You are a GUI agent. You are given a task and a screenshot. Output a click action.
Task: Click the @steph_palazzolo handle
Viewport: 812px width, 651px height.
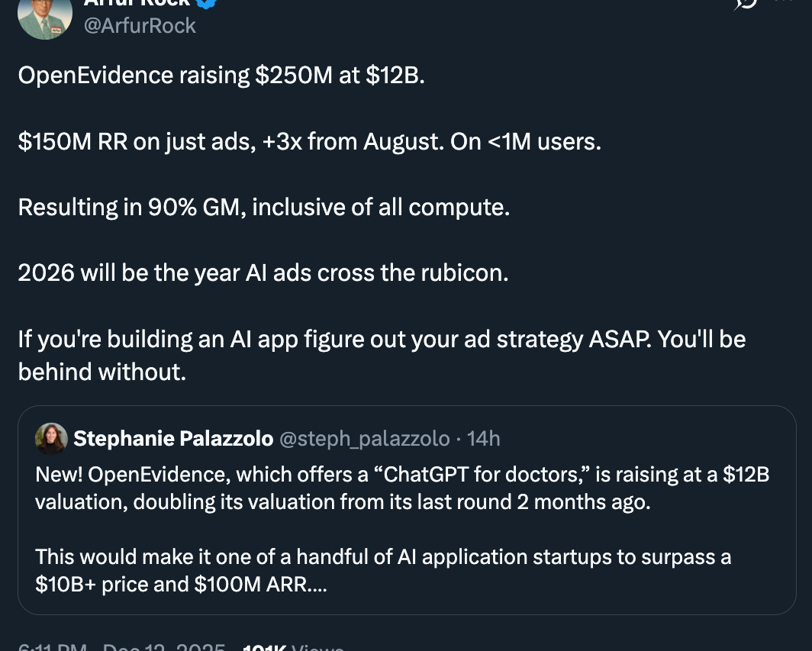(364, 438)
